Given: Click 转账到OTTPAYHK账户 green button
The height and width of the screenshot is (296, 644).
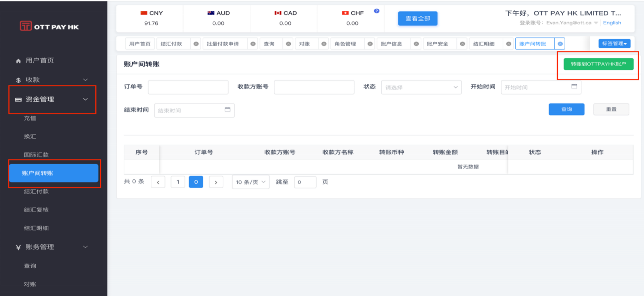Looking at the screenshot, I should (x=599, y=64).
